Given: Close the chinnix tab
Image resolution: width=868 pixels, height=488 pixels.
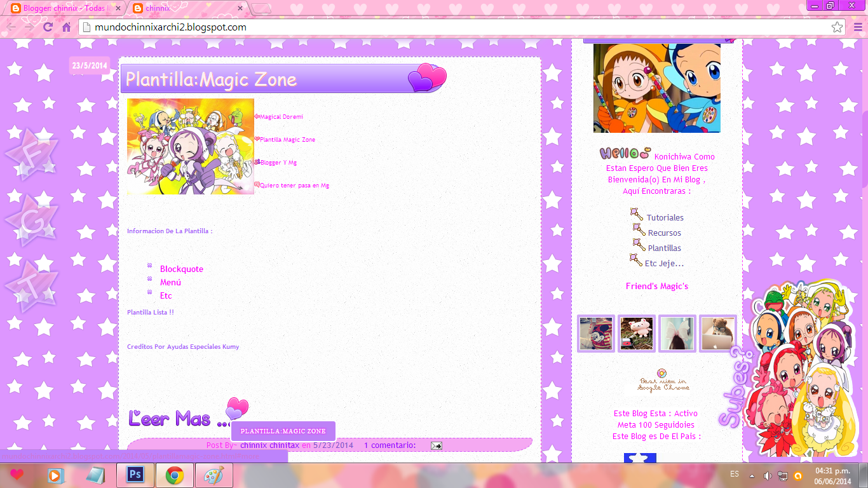Looking at the screenshot, I should [240, 9].
